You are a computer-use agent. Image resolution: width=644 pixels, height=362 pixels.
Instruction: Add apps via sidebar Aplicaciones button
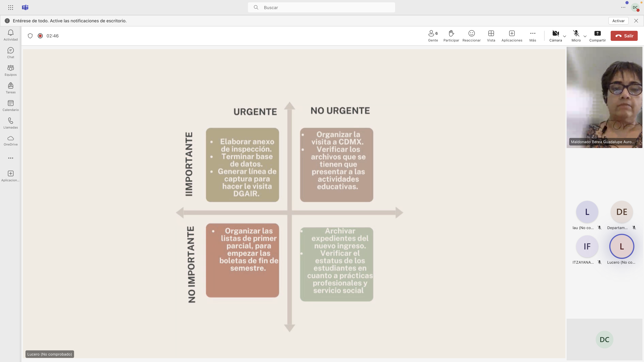(11, 176)
